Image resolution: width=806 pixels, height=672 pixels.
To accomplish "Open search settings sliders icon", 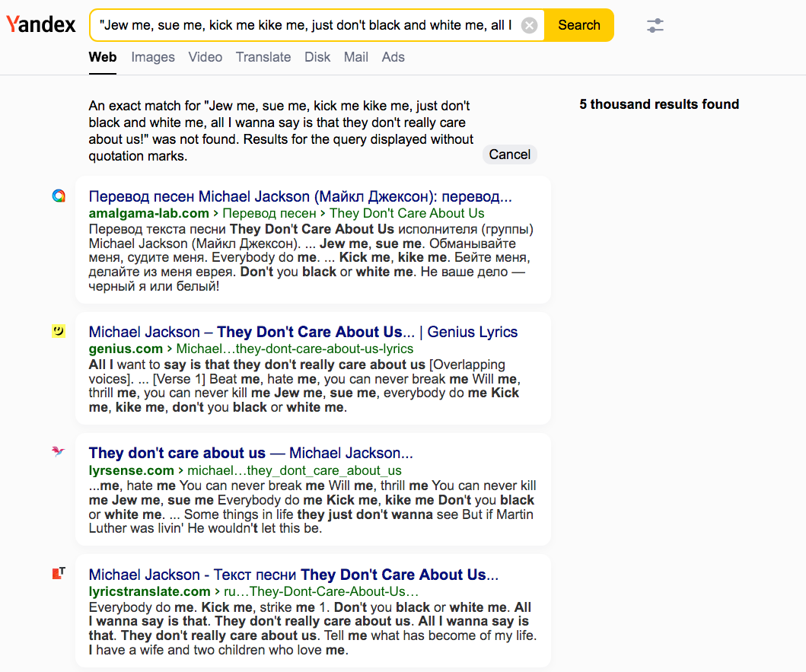I will click(655, 25).
